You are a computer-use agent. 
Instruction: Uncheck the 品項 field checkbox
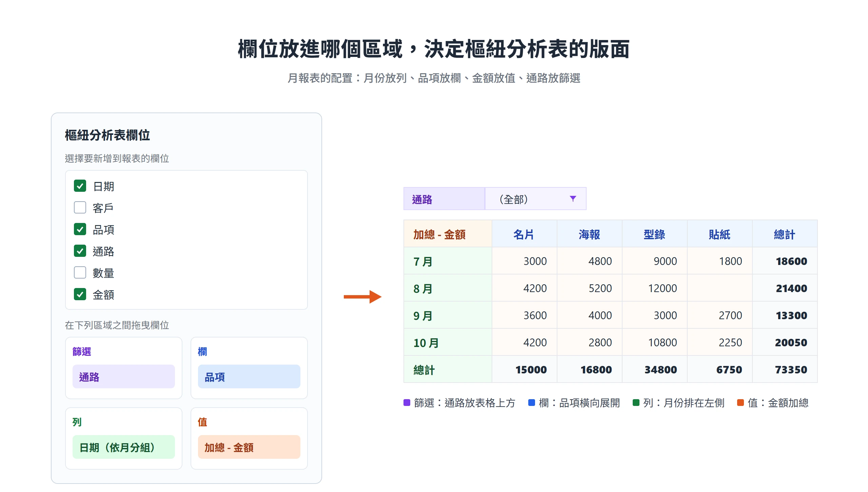coord(80,229)
